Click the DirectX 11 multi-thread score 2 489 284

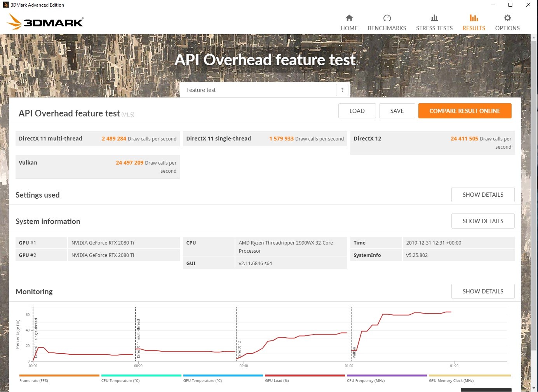(114, 139)
